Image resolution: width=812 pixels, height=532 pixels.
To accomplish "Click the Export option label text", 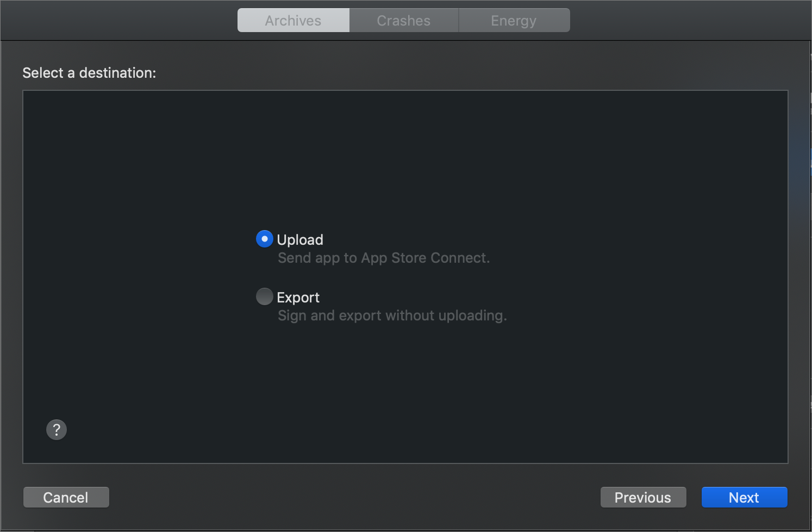I will coord(298,298).
